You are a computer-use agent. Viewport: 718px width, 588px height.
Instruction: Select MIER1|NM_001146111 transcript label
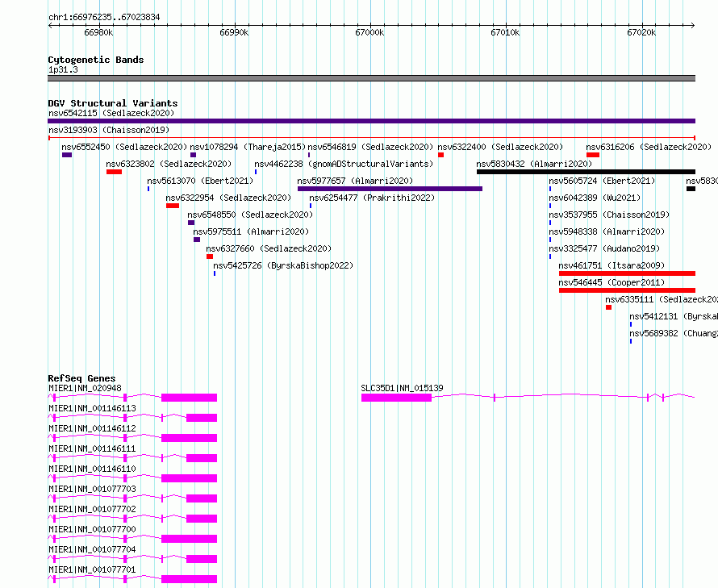[x=92, y=448]
